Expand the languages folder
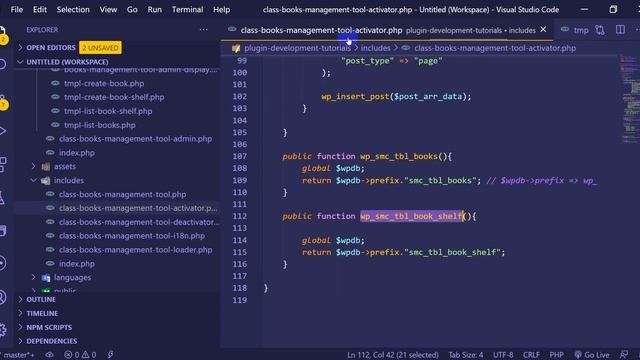 point(72,278)
